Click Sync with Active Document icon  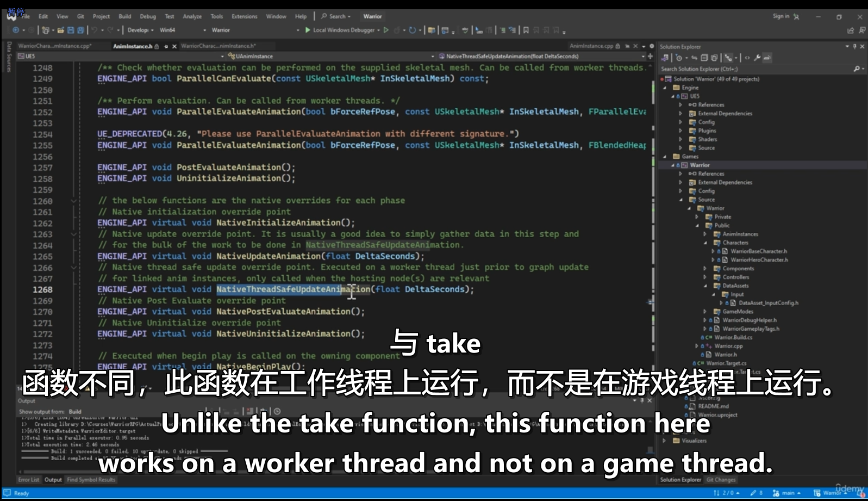(694, 58)
